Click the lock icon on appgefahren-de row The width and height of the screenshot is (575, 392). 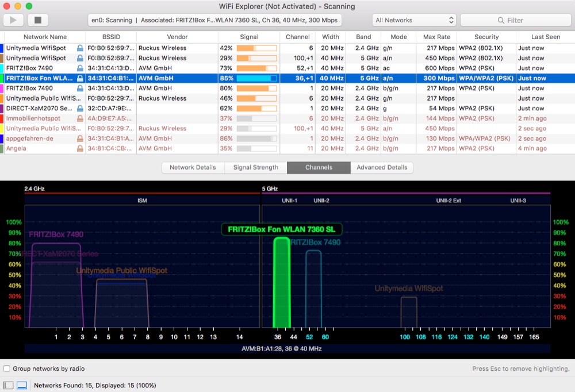click(80, 139)
